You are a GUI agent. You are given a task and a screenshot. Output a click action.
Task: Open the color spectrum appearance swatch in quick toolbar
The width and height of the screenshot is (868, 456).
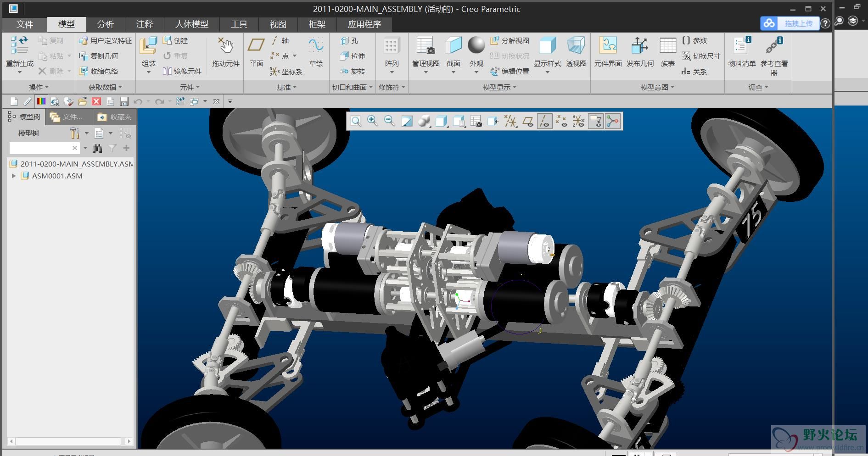pos(41,101)
